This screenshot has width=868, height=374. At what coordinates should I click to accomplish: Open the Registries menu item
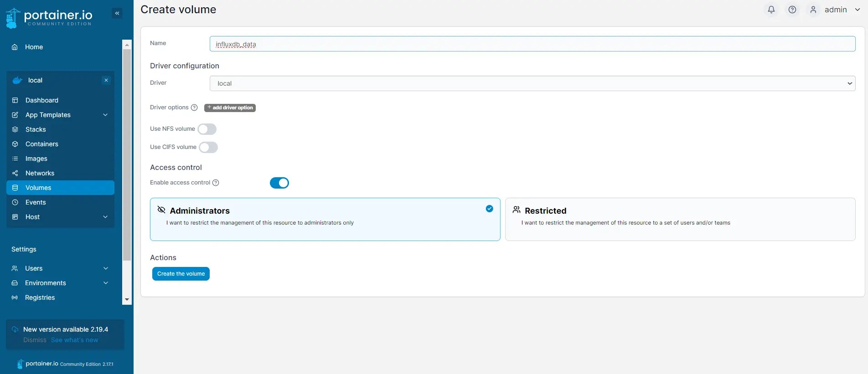coord(60,297)
